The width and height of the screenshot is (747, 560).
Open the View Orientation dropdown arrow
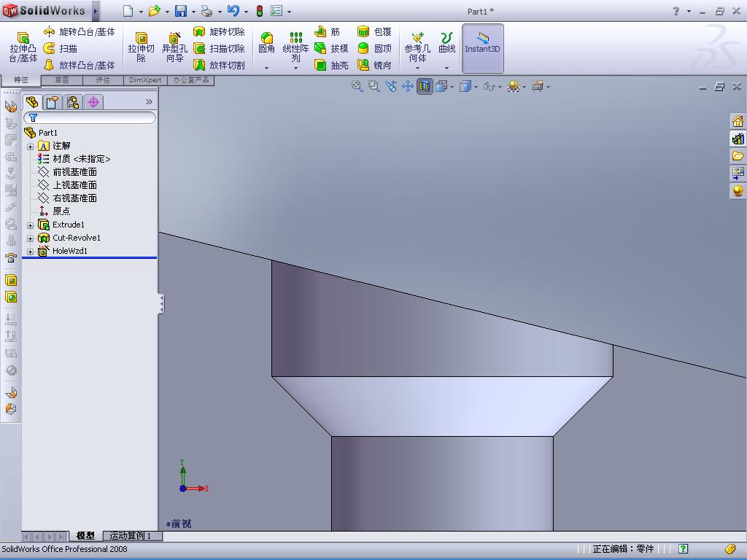[x=452, y=87]
